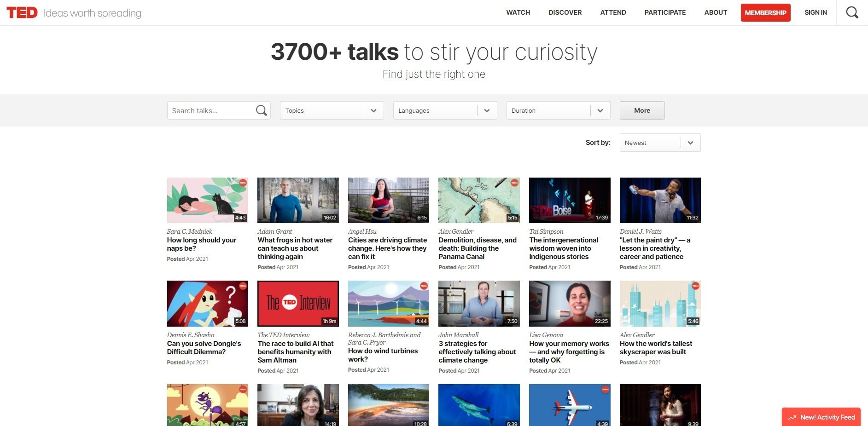Screen dimensions: 868x426
Task: Expand the Duration filter dropdown
Action: click(558, 110)
